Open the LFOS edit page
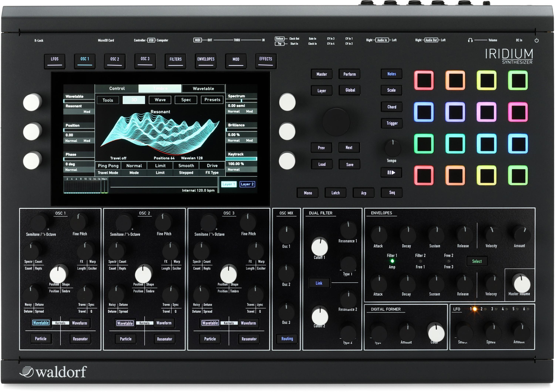 pyautogui.click(x=55, y=61)
